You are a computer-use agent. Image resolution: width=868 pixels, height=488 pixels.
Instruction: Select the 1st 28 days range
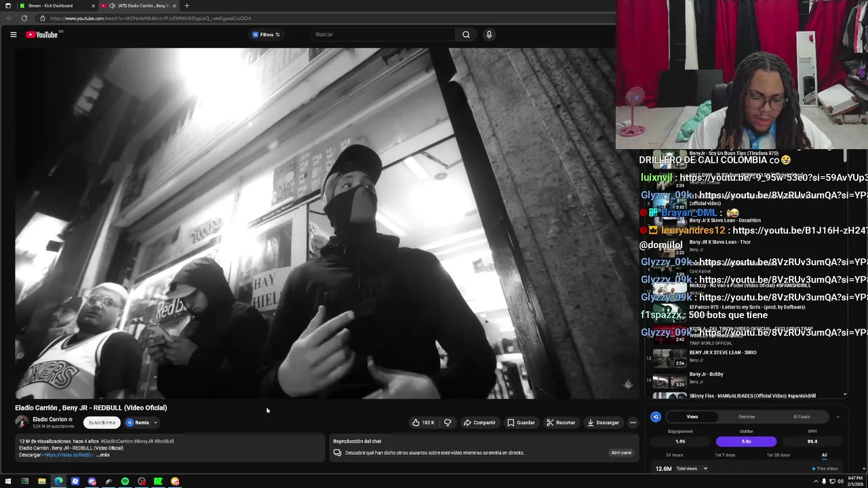tap(778, 455)
